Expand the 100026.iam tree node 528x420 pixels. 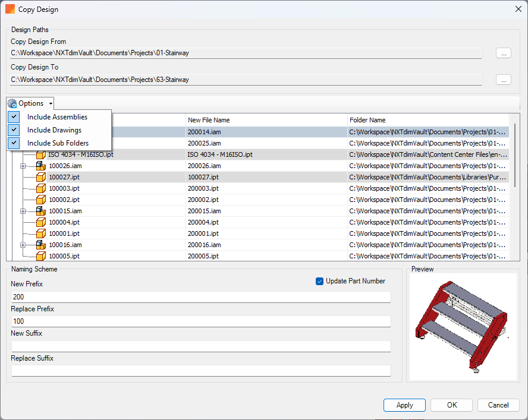pos(23,166)
